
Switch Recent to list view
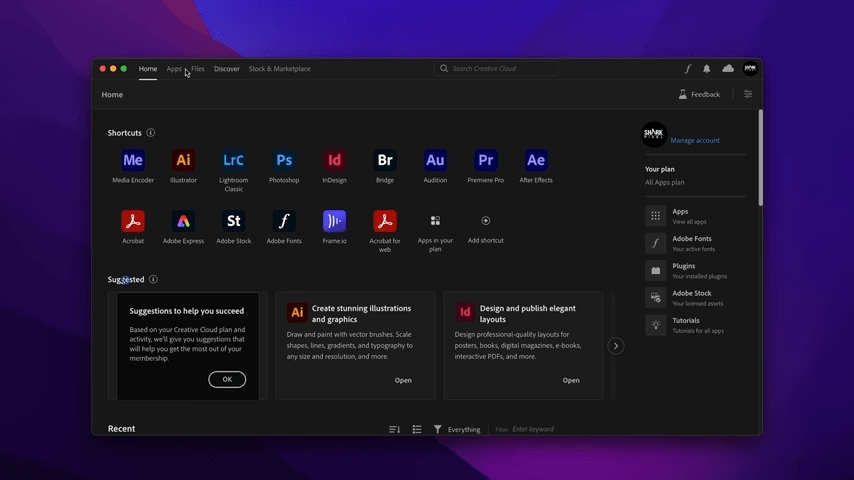[417, 429]
